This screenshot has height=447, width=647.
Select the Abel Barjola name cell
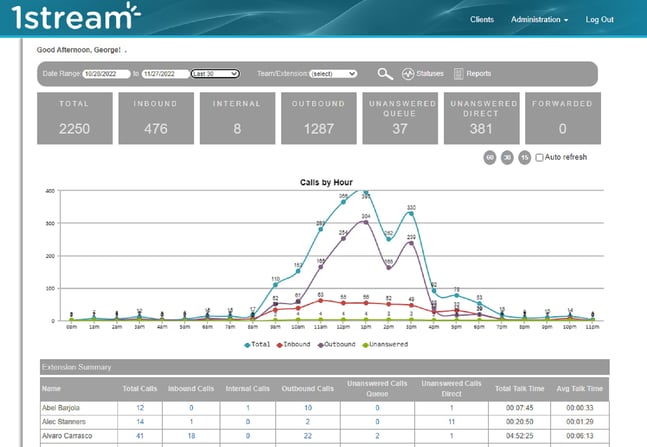pos(79,408)
